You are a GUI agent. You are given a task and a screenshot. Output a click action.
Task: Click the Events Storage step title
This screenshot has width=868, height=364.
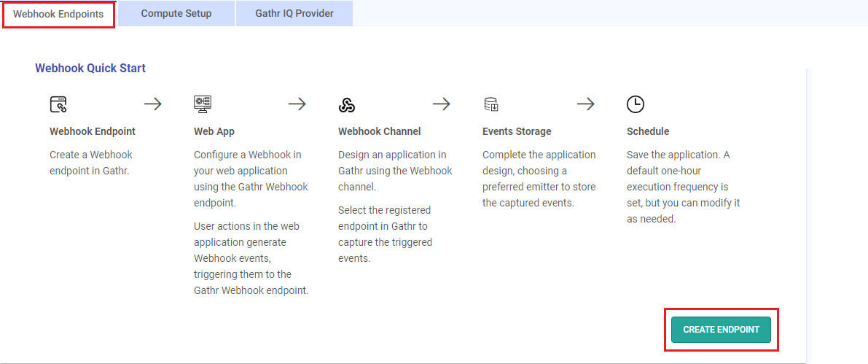click(x=517, y=131)
